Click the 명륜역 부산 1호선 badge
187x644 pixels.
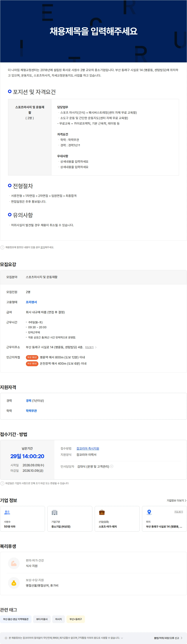coord(32,357)
